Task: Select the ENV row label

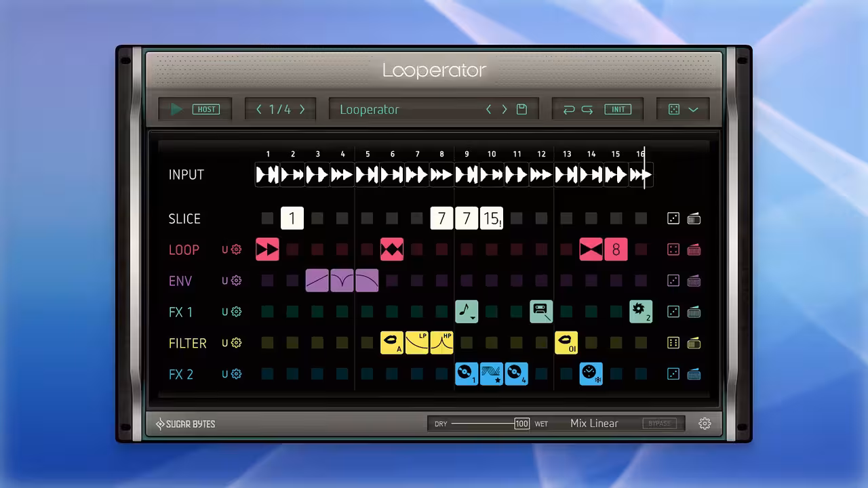Action: click(x=180, y=281)
